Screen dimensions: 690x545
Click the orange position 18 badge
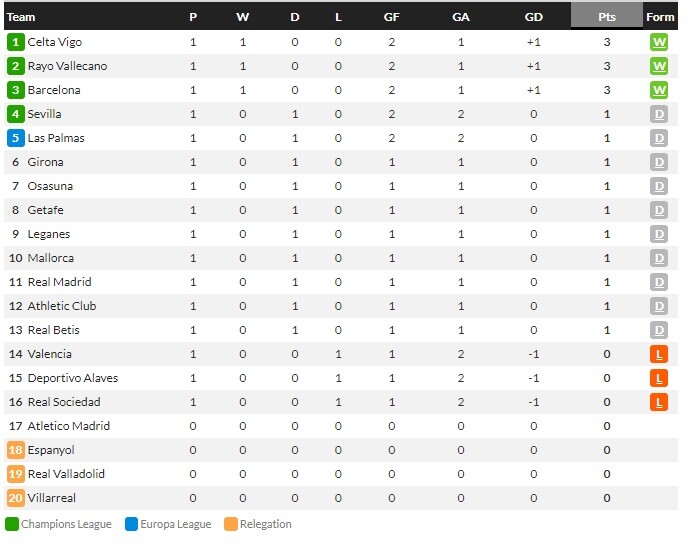(x=15, y=450)
